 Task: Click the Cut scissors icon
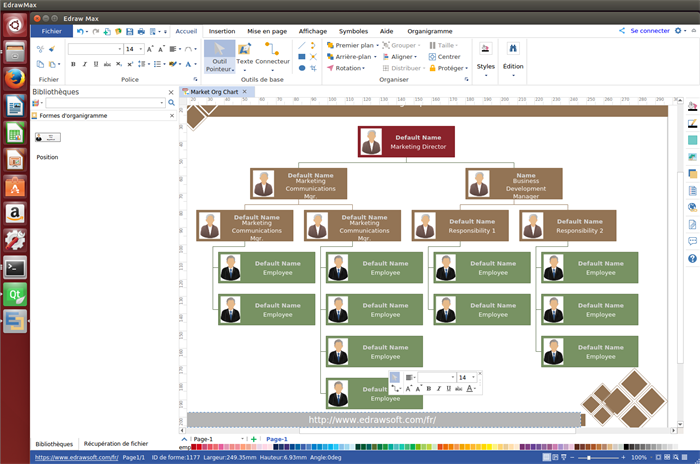[x=40, y=49]
